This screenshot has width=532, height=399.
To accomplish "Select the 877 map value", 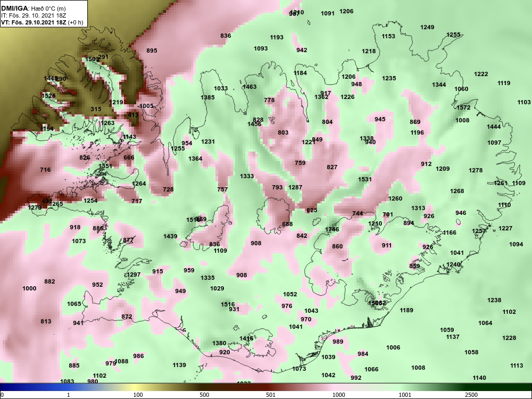I will click(128, 240).
